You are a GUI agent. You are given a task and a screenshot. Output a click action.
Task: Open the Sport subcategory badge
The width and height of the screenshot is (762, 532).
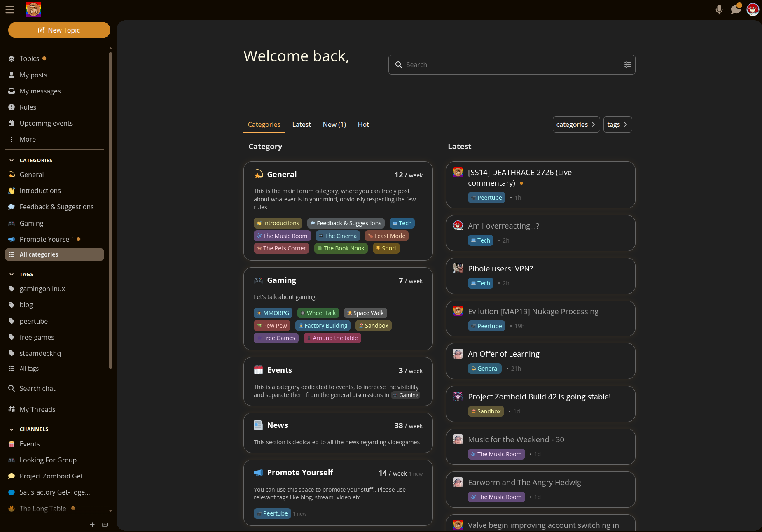[386, 248]
